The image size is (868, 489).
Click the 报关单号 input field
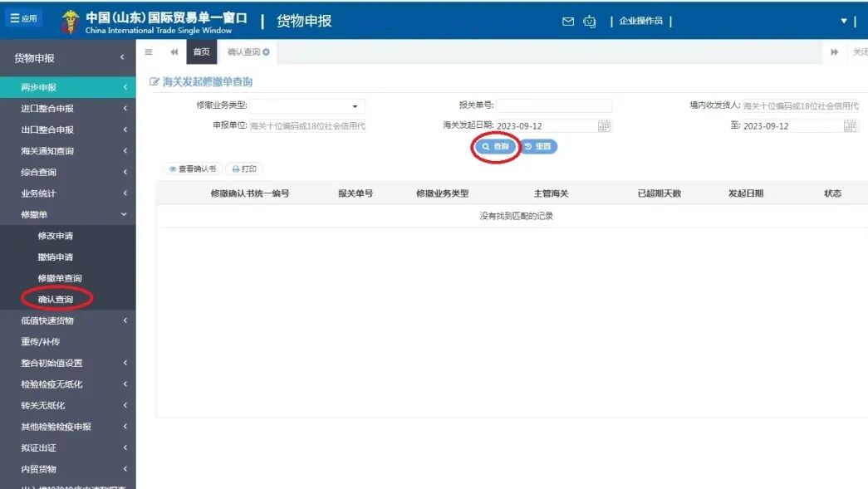coord(554,105)
